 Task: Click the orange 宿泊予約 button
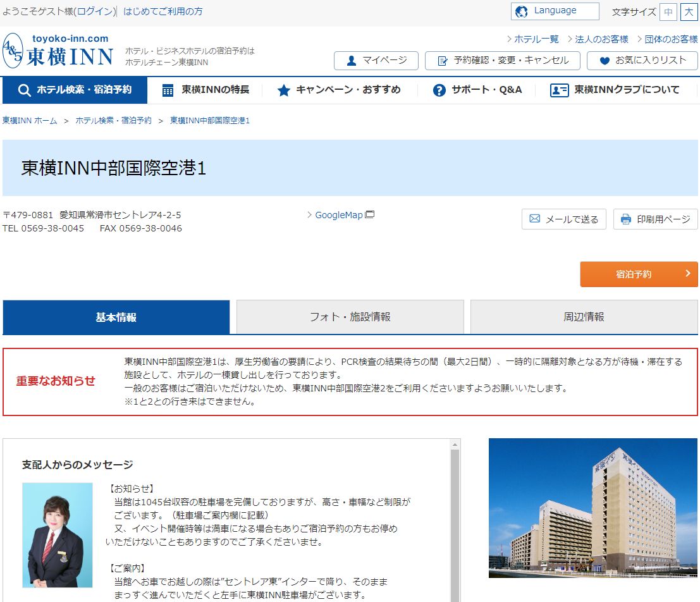point(639,274)
